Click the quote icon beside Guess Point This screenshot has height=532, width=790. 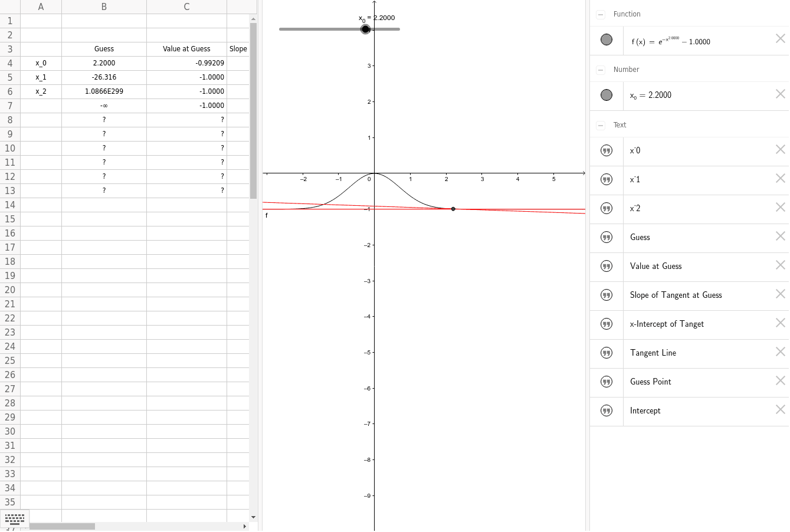[x=606, y=382]
